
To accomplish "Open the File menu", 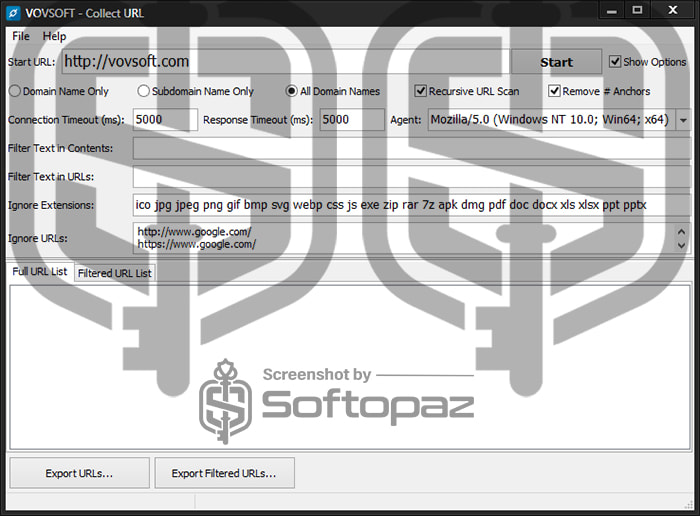I will [x=21, y=36].
